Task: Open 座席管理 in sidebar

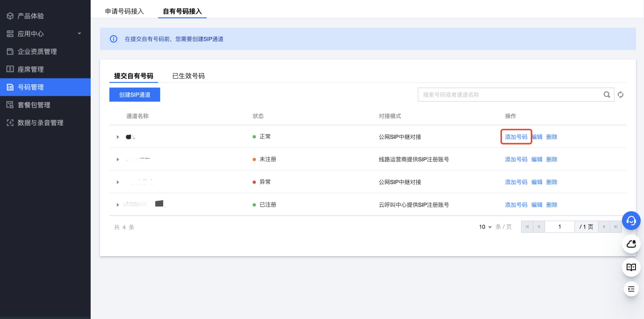Action: coord(31,69)
